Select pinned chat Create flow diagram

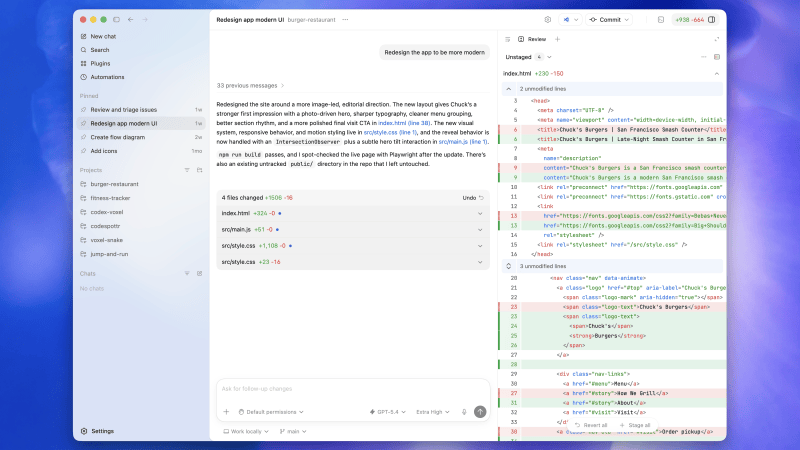click(141, 137)
